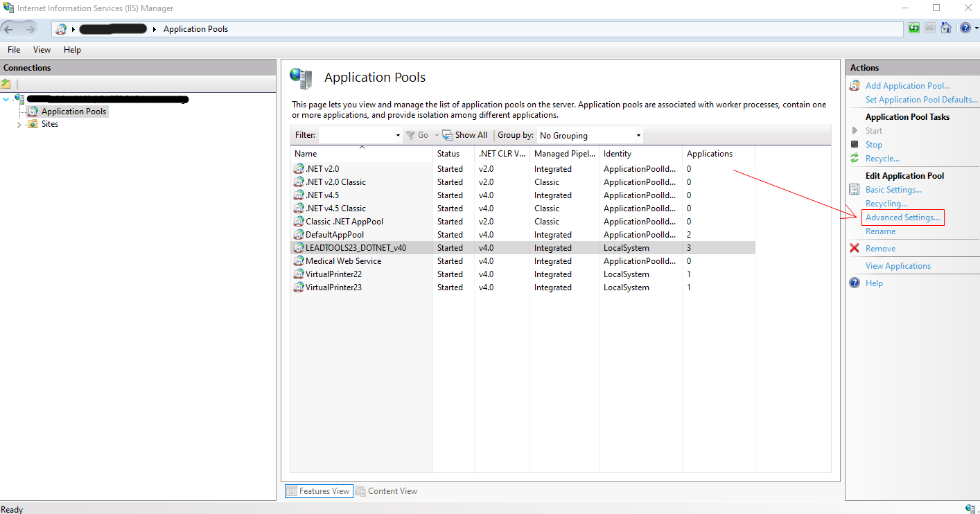
Task: Click the Medical Web Service pool icon
Action: [299, 260]
